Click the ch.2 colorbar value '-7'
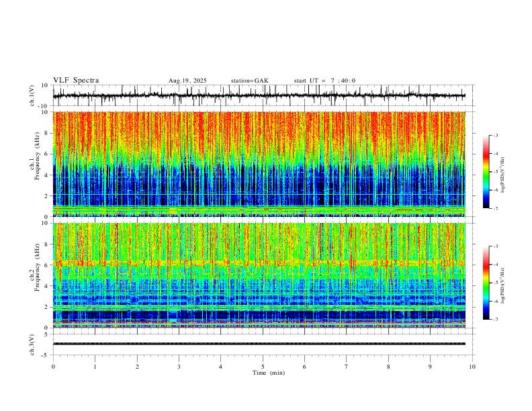This screenshot has width=532, height=411. pos(495,320)
